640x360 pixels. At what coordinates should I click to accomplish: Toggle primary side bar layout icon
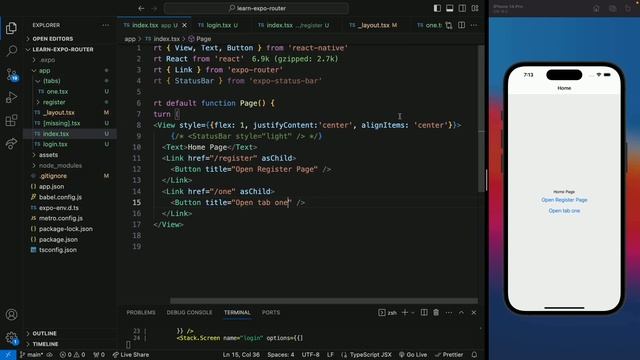click(x=437, y=8)
